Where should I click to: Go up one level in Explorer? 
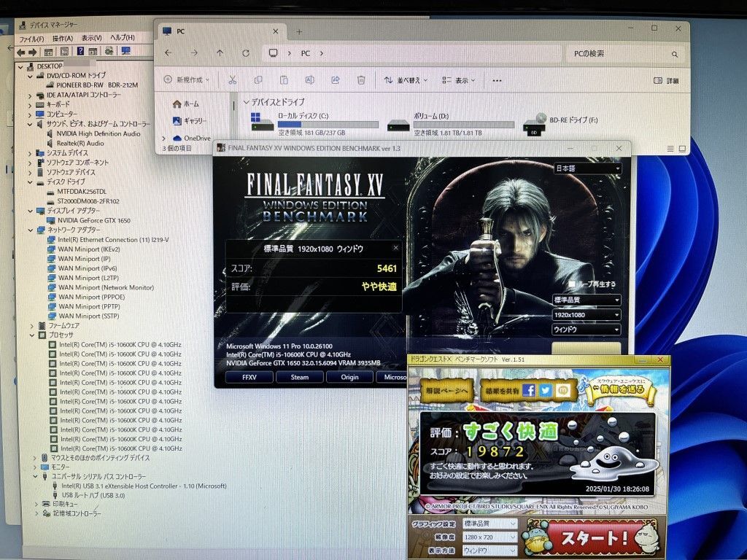(220, 53)
